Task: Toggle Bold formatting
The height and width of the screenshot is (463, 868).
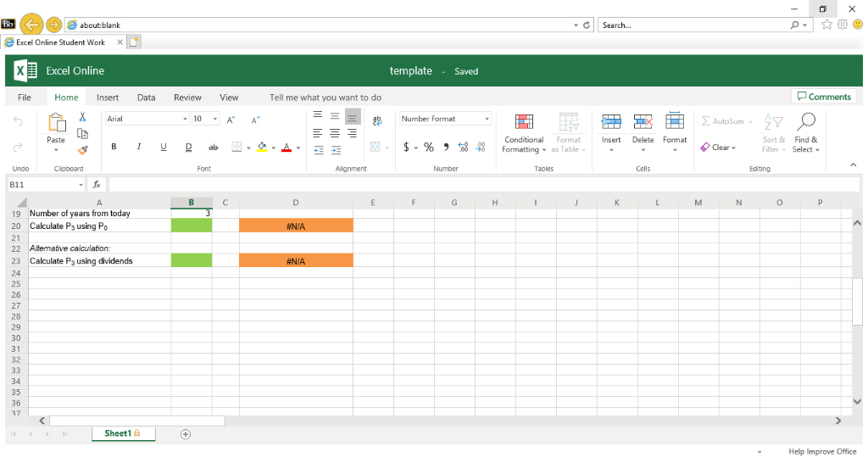Action: point(114,147)
